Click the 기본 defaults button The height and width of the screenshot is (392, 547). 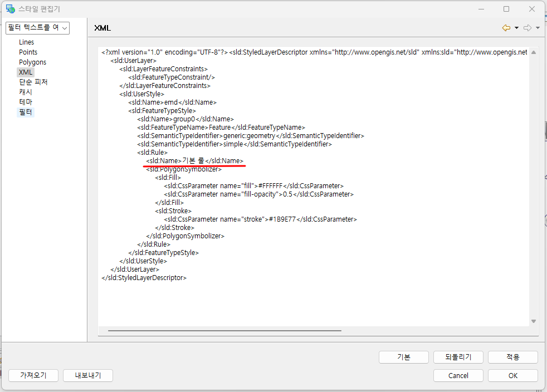tap(404, 357)
